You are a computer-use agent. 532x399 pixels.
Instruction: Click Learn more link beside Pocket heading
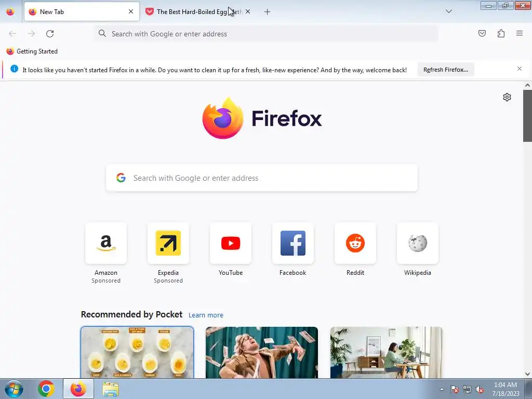coord(206,315)
